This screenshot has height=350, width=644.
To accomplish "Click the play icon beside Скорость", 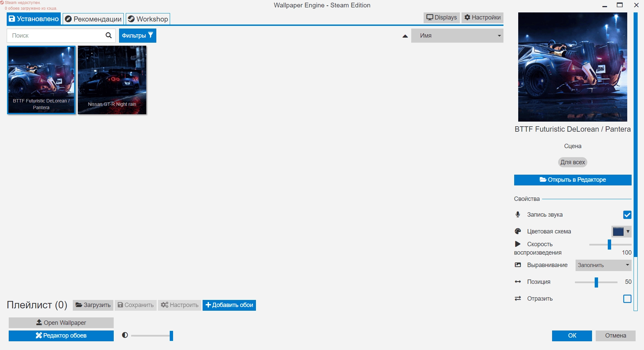I will pyautogui.click(x=518, y=244).
